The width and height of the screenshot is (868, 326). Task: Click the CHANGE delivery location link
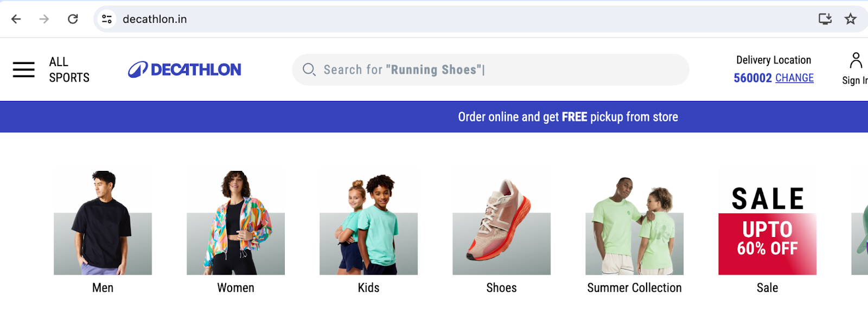pyautogui.click(x=794, y=78)
